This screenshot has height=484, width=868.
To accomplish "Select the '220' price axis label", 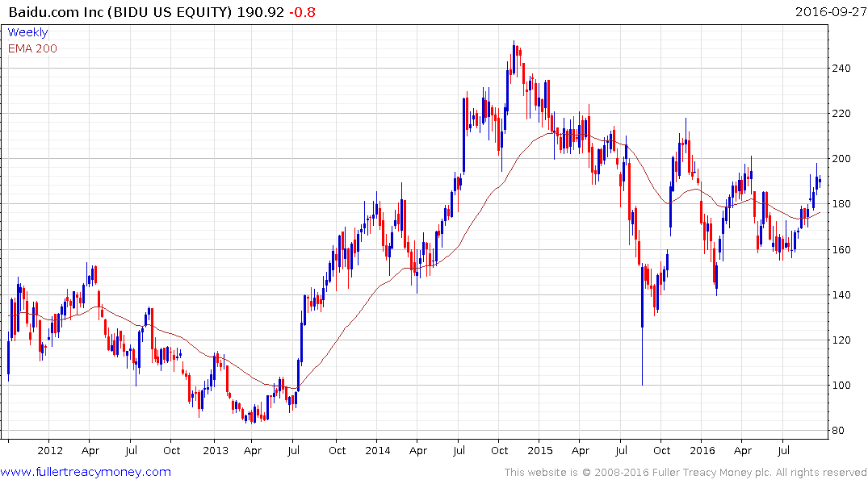I will click(x=841, y=114).
